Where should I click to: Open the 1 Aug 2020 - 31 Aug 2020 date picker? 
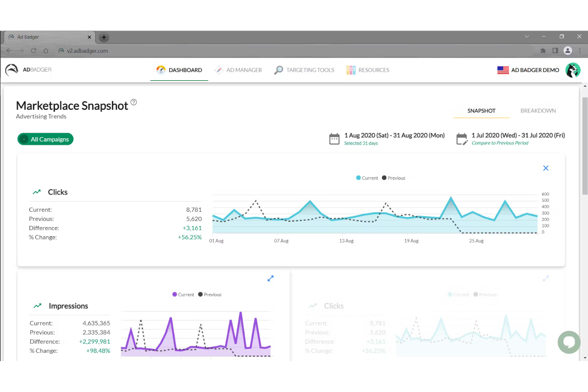coord(394,135)
